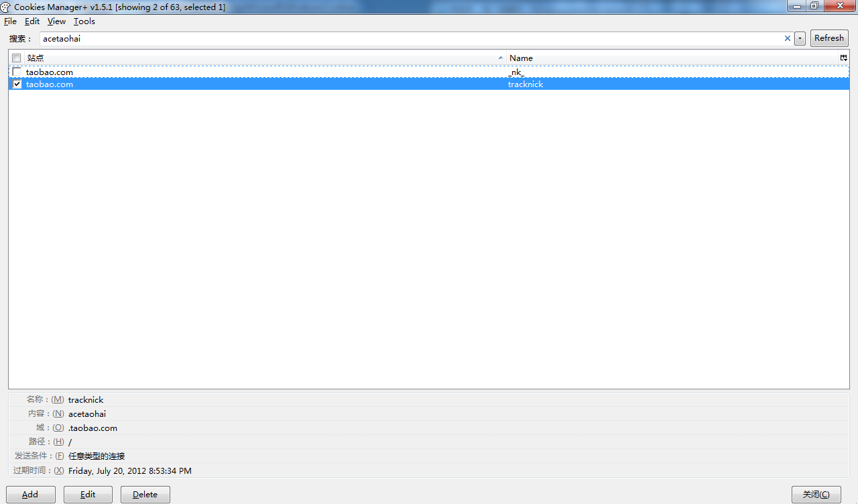Click the 关闭(C) button
858x504 pixels.
pos(816,495)
